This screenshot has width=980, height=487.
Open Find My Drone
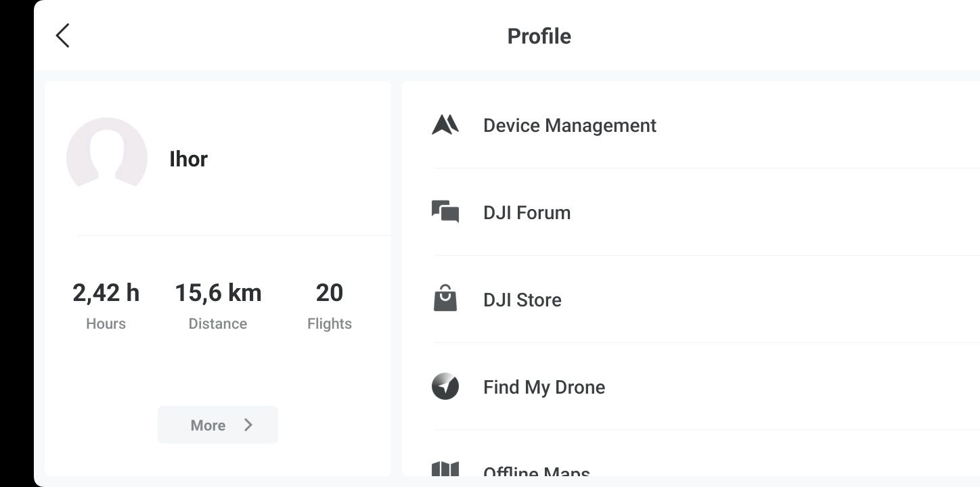[x=691, y=387]
